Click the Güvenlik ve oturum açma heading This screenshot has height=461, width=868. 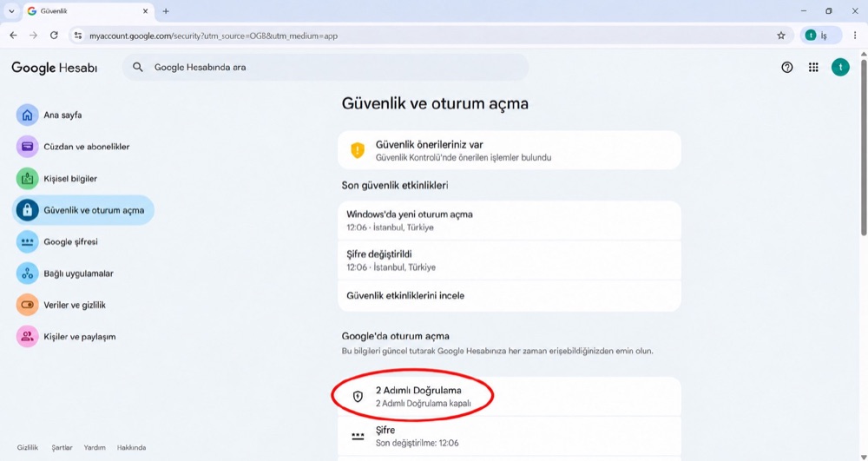coord(435,103)
